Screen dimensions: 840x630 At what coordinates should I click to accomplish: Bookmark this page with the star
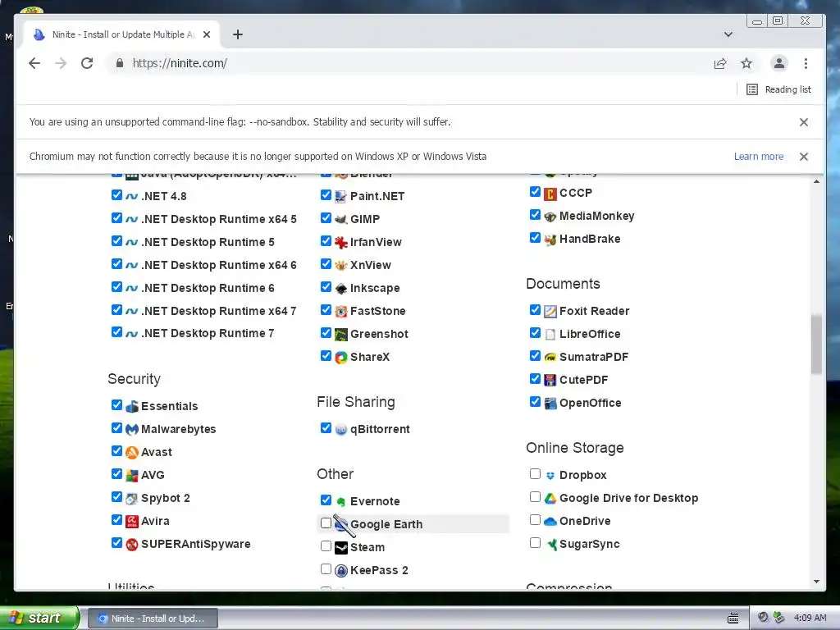point(746,63)
